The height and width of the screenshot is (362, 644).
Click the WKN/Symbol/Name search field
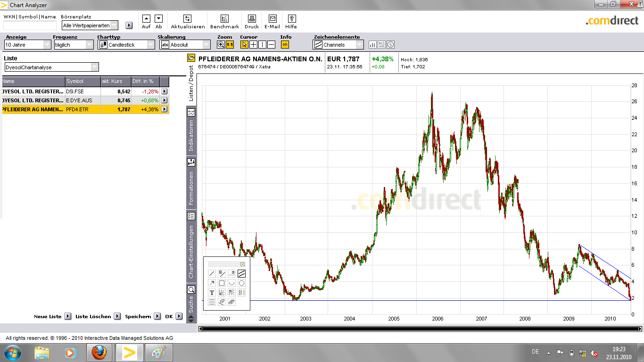[x=30, y=25]
